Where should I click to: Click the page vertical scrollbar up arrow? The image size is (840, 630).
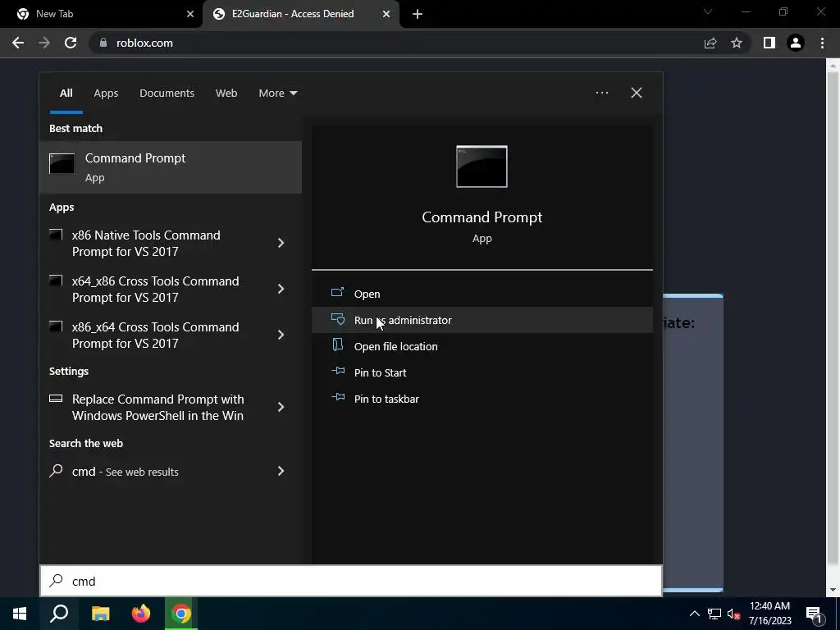pos(833,66)
